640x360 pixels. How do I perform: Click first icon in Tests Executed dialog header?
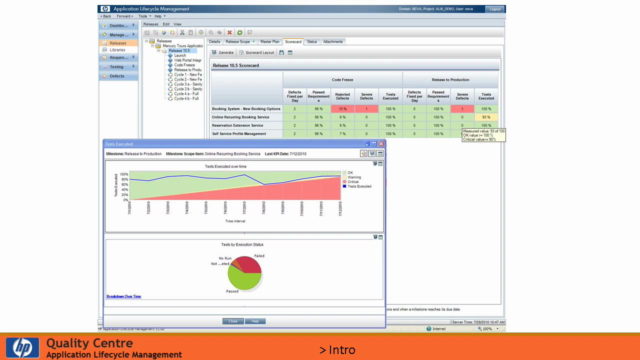coord(363,153)
